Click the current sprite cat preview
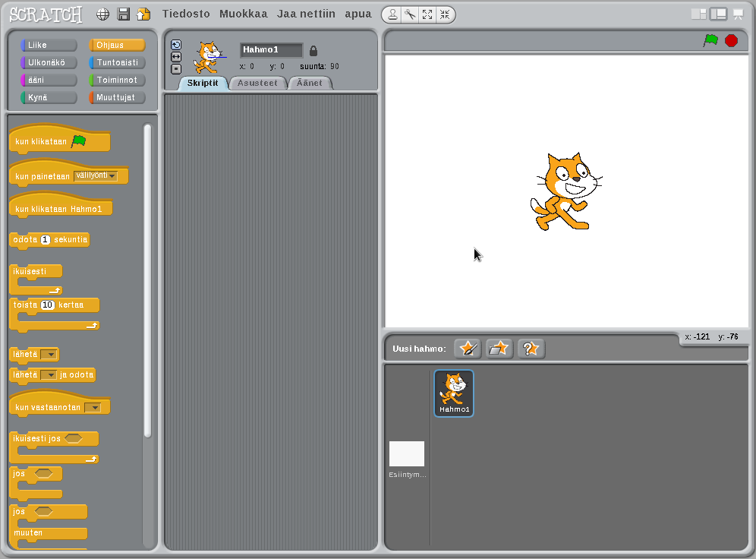The height and width of the screenshot is (559, 756). [x=209, y=58]
